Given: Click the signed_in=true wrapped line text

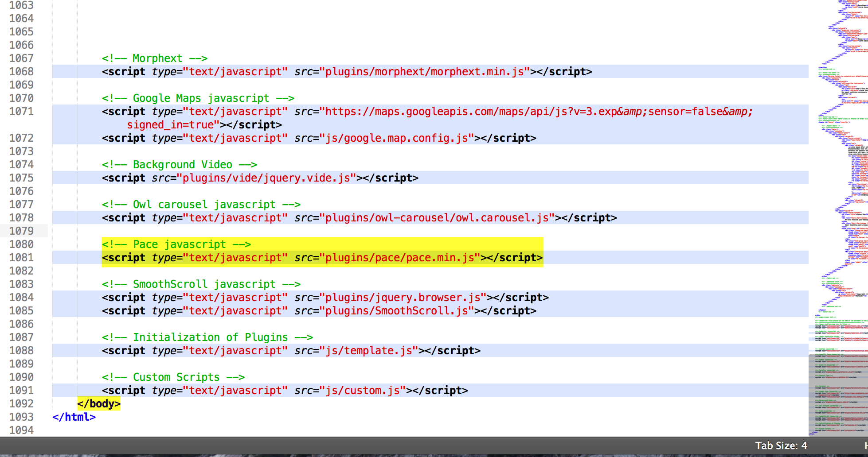Looking at the screenshot, I should (x=173, y=124).
